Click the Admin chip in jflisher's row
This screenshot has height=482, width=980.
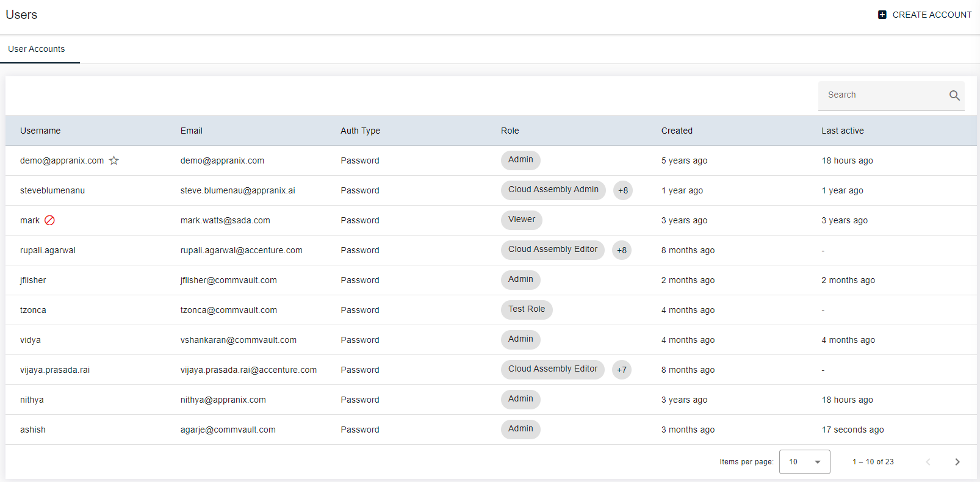[521, 279]
